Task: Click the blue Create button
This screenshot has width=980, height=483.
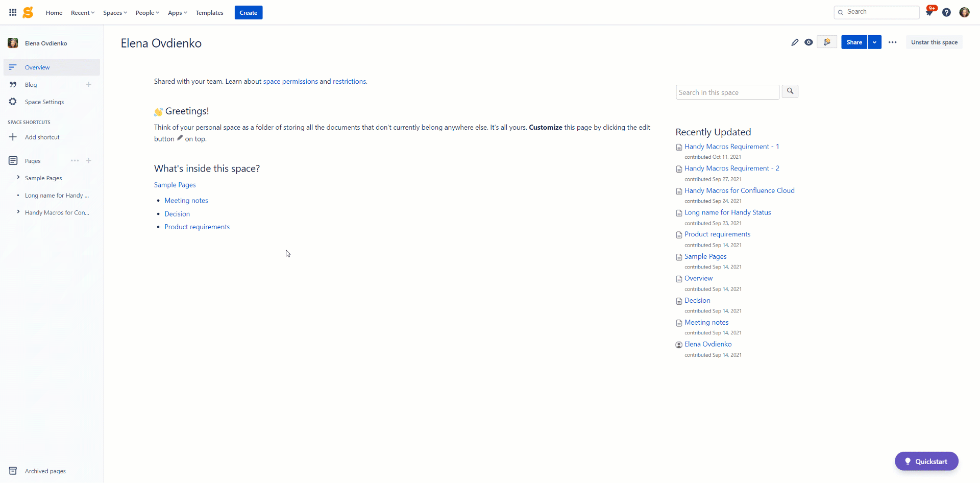Action: (x=248, y=13)
